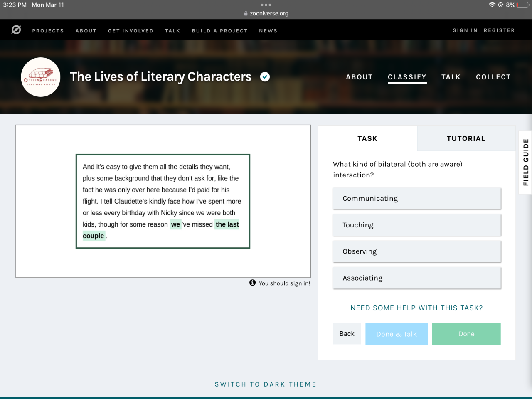Select the Communicating answer
Image resolution: width=532 pixels, height=399 pixels.
[x=417, y=199]
